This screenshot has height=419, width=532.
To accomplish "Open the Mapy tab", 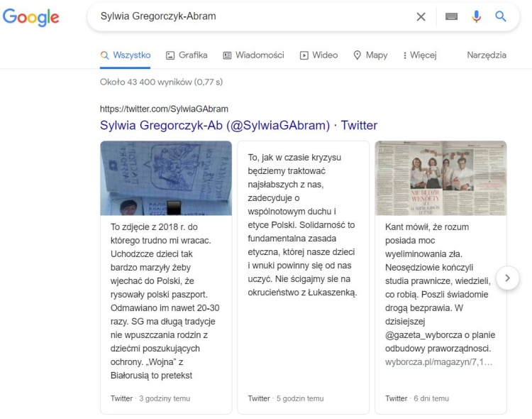I will 370,55.
